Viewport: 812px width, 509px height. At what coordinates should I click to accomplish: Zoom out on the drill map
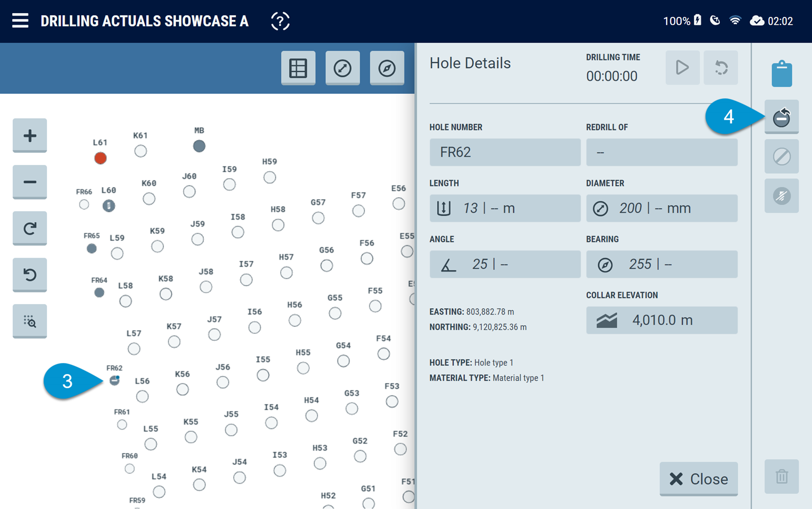point(30,182)
